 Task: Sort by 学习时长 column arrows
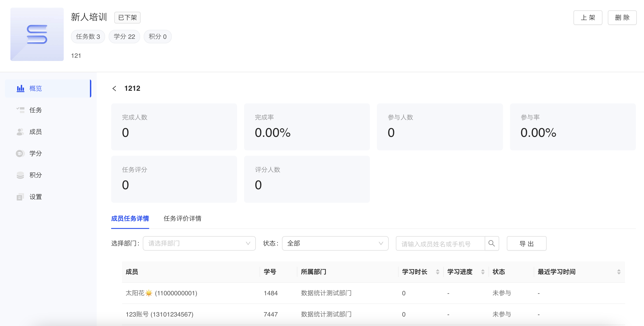pyautogui.click(x=437, y=272)
